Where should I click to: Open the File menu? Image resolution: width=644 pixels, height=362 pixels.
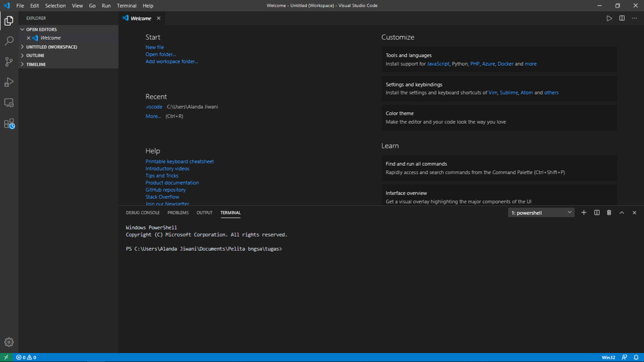[x=20, y=6]
